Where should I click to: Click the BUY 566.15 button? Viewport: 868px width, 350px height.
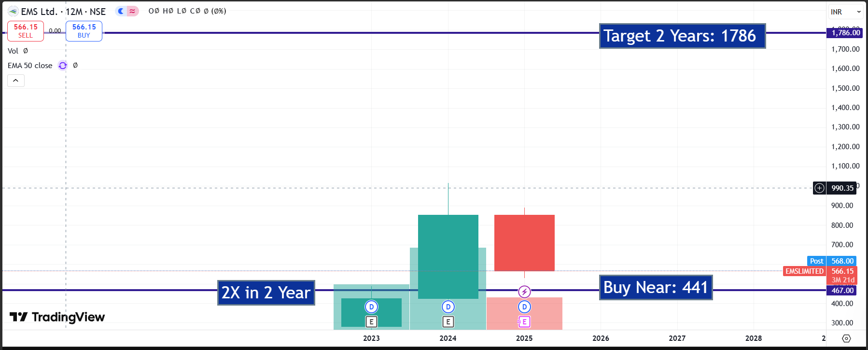click(84, 31)
